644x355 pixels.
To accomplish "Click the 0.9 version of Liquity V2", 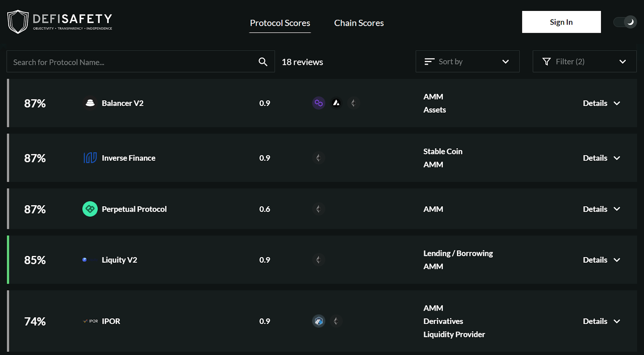I will click(265, 260).
